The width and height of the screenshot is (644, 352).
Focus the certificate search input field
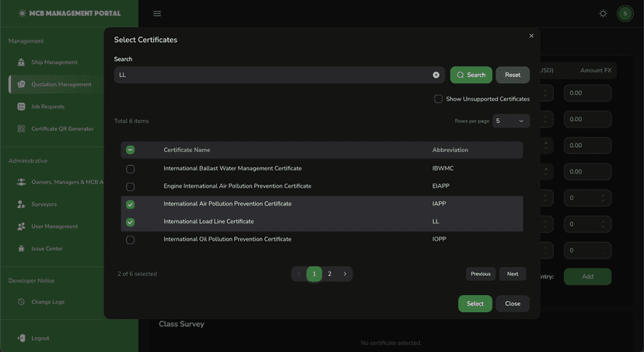pos(279,75)
